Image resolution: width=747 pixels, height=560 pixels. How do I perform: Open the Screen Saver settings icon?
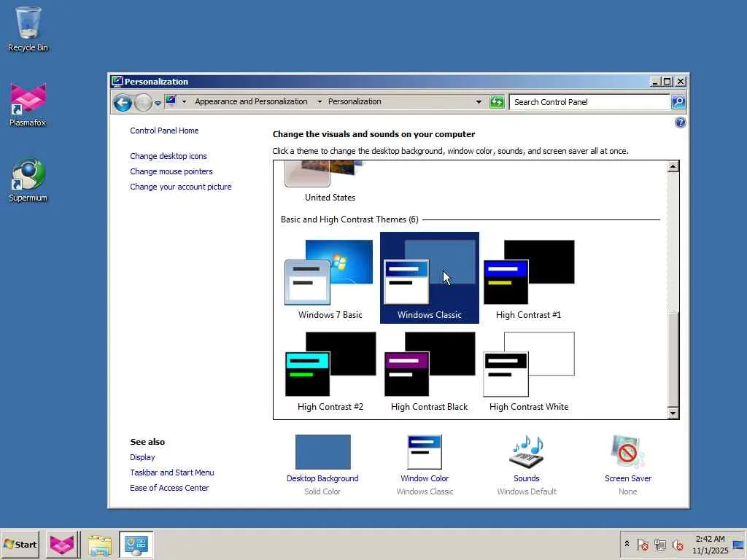click(627, 452)
